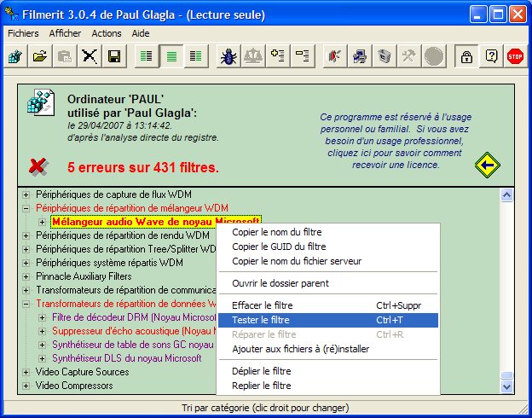The image size is (532, 418).
Task: Collapse Périphériques de répartition de mélangeur WDM
Action: 26,208
